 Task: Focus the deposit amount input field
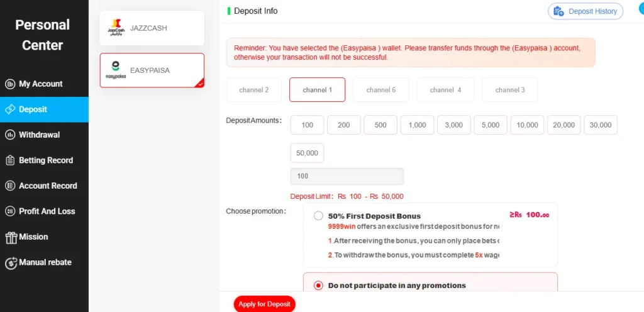pos(347,176)
